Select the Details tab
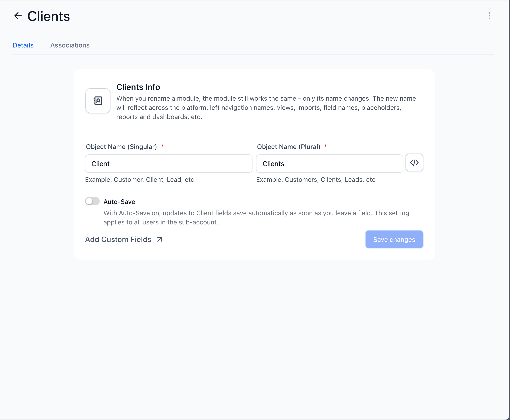The image size is (510, 420). click(23, 45)
